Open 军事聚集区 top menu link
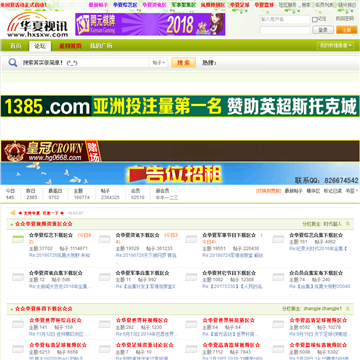Image resolution: width=360 pixels, height=360 pixels. pyautogui.click(x=184, y=5)
